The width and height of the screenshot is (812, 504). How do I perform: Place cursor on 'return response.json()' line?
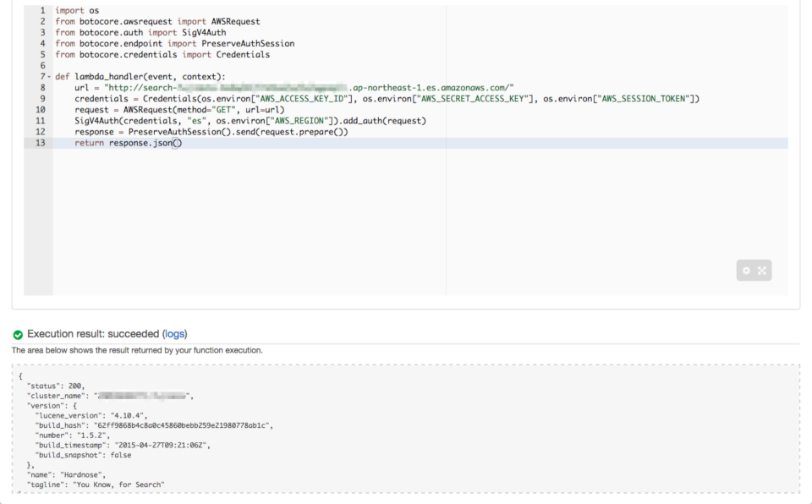pyautogui.click(x=127, y=143)
